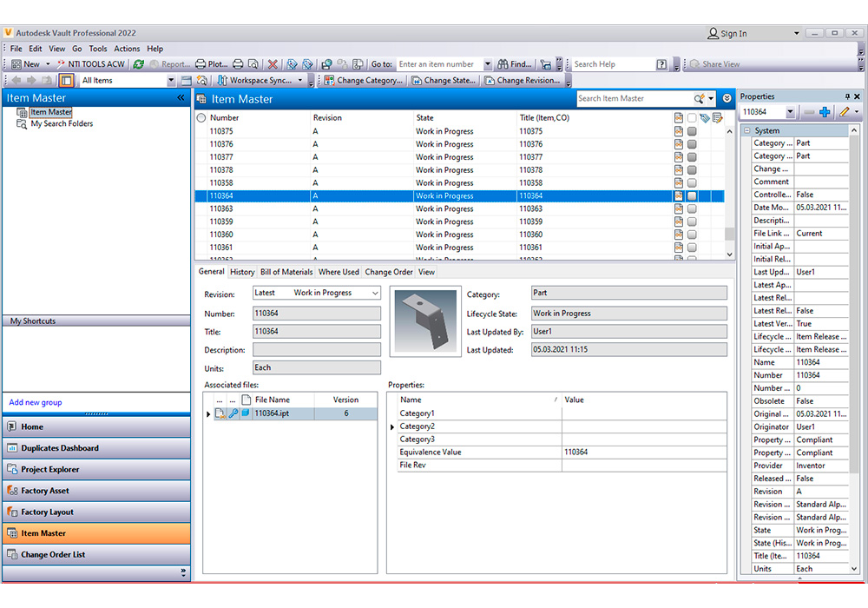The width and height of the screenshot is (868, 608).
Task: Toggle the preview pane layout icon
Action: click(x=66, y=80)
